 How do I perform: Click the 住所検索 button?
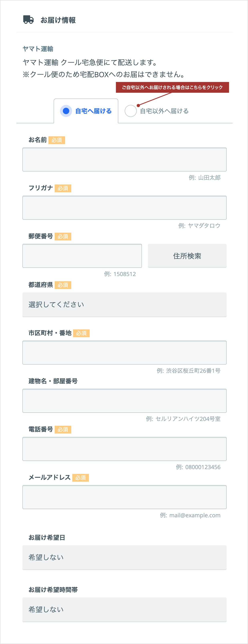click(x=187, y=256)
